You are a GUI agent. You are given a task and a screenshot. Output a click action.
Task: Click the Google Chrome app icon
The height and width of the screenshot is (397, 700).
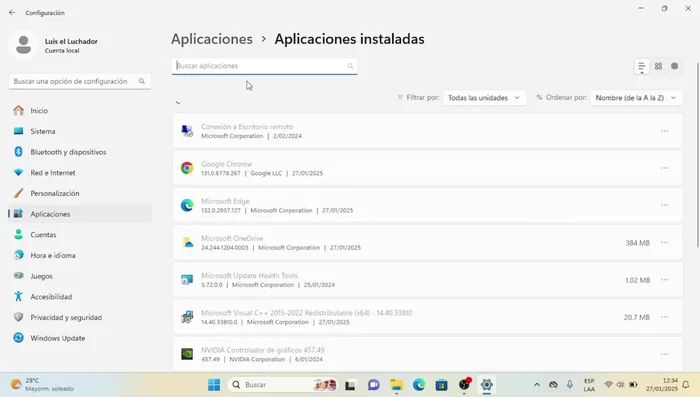click(187, 168)
